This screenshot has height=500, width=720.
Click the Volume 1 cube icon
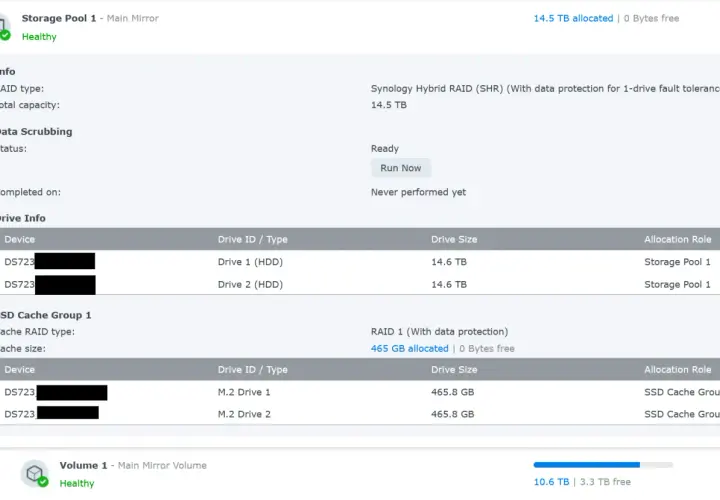coord(34,473)
